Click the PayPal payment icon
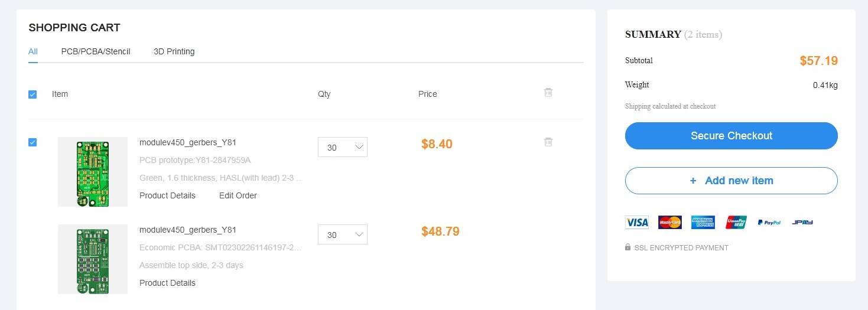 769,223
